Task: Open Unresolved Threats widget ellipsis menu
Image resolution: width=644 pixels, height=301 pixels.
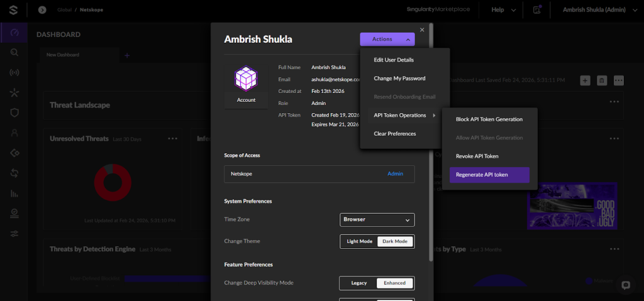Action: click(173, 139)
